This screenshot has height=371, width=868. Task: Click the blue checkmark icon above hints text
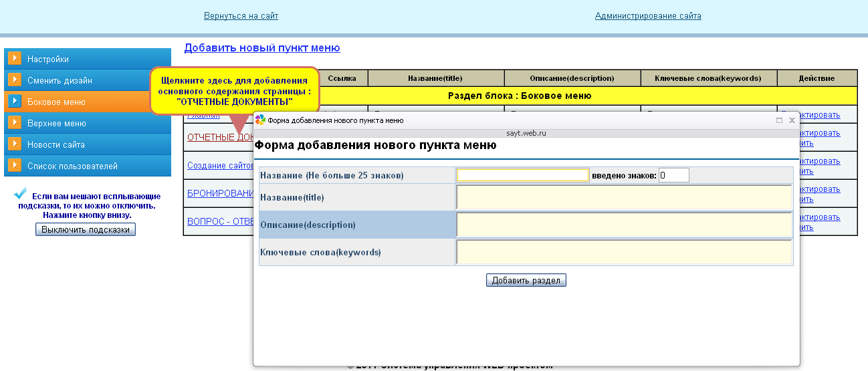(x=21, y=194)
